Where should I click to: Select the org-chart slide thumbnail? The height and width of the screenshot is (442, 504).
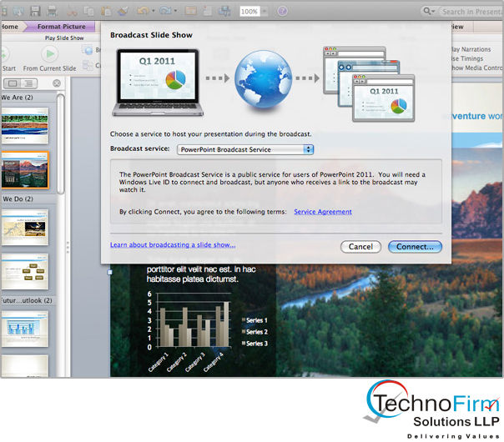pos(25,272)
